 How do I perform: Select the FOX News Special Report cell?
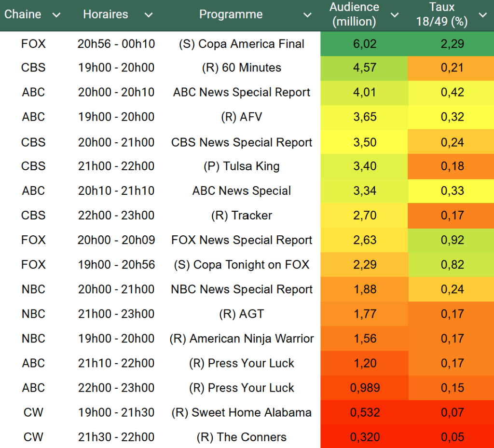point(241,240)
